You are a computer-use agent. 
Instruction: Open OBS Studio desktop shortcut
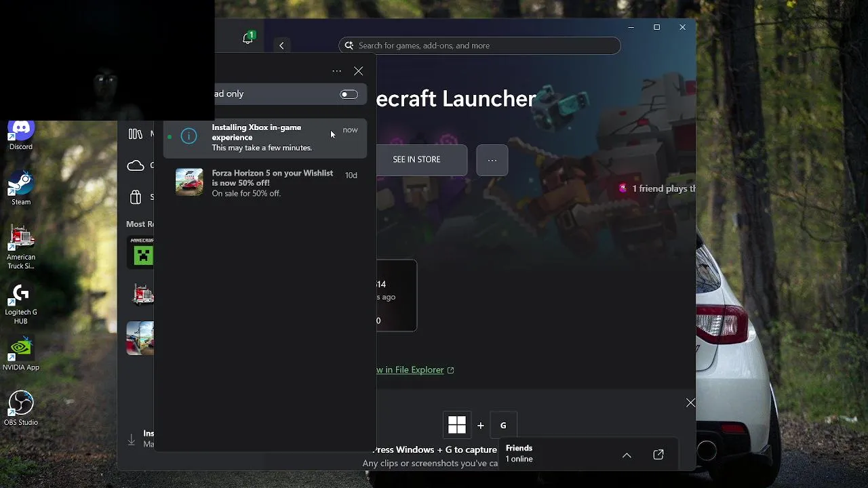point(21,409)
